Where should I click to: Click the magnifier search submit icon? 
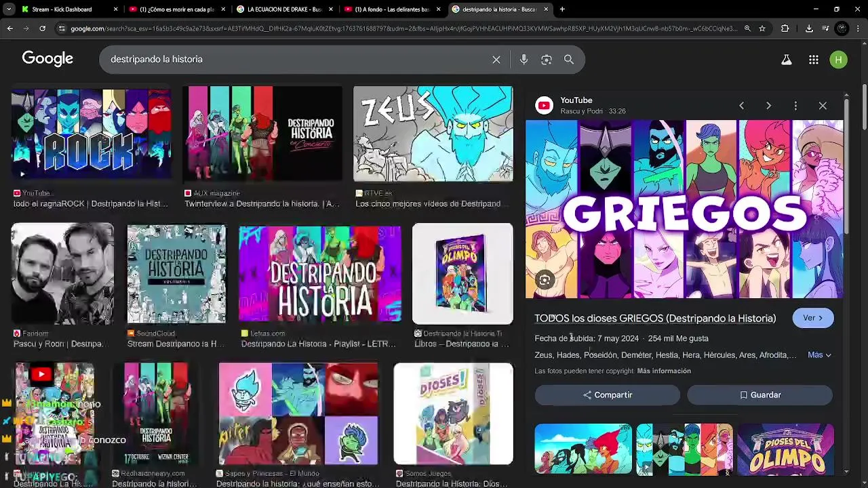[x=569, y=60]
